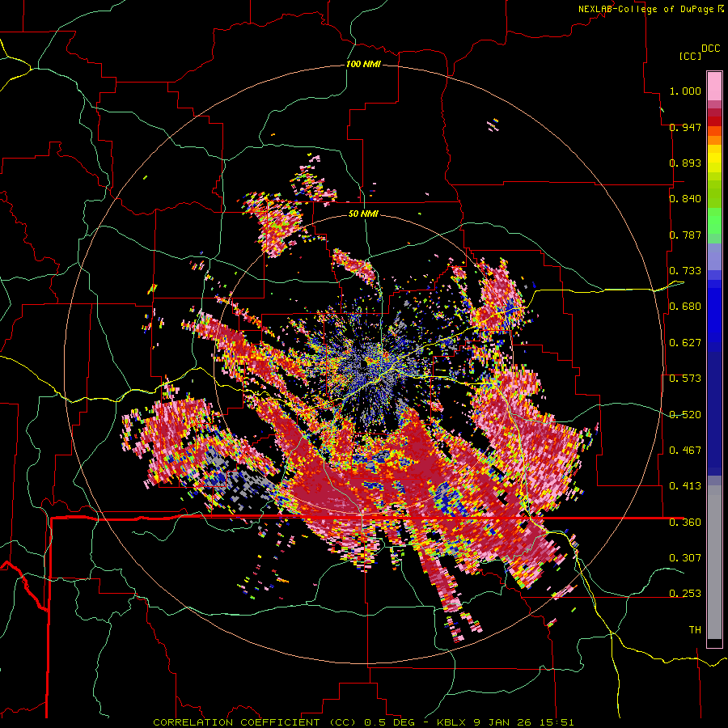Click the 50 NMI range ring label
Viewport: 728px width, 728px height.
coord(363,214)
